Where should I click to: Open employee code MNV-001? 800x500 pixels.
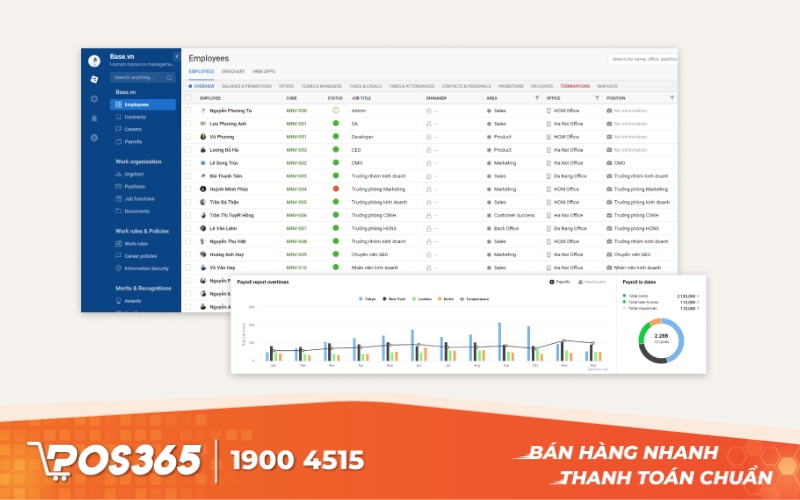click(296, 123)
